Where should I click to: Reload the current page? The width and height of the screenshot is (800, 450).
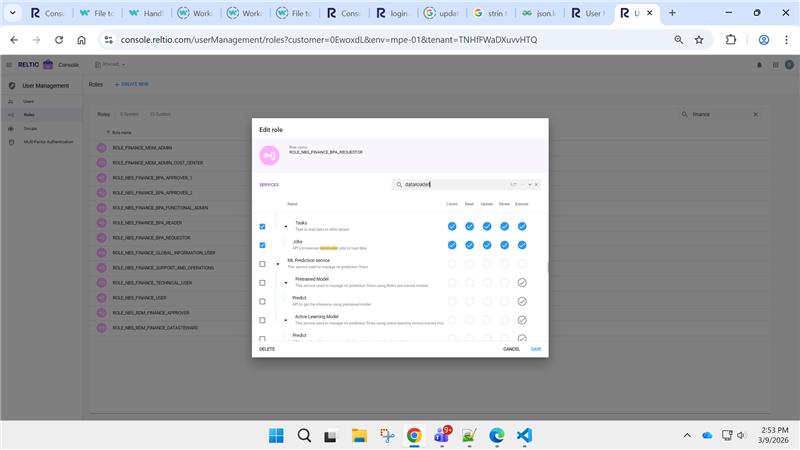click(x=59, y=40)
